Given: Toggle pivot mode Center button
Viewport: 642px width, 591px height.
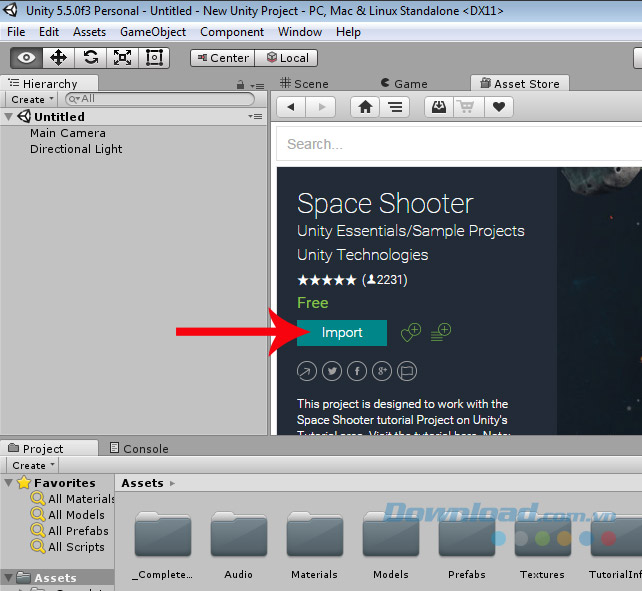Looking at the screenshot, I should (221, 57).
